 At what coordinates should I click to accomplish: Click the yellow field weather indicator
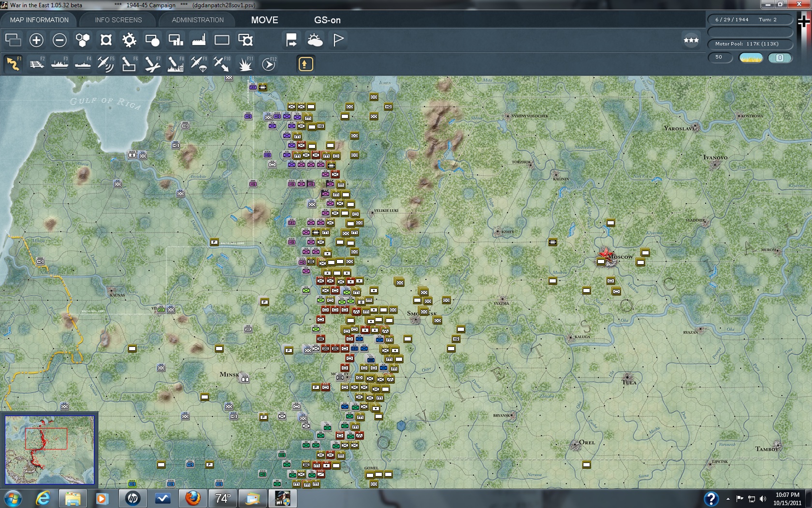751,58
